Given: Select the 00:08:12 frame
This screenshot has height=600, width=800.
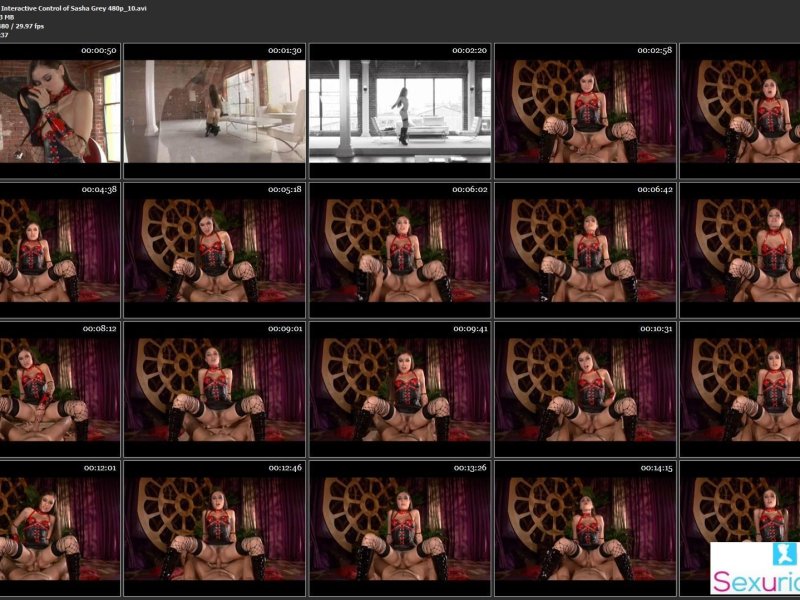Looking at the screenshot, I should click(60, 389).
